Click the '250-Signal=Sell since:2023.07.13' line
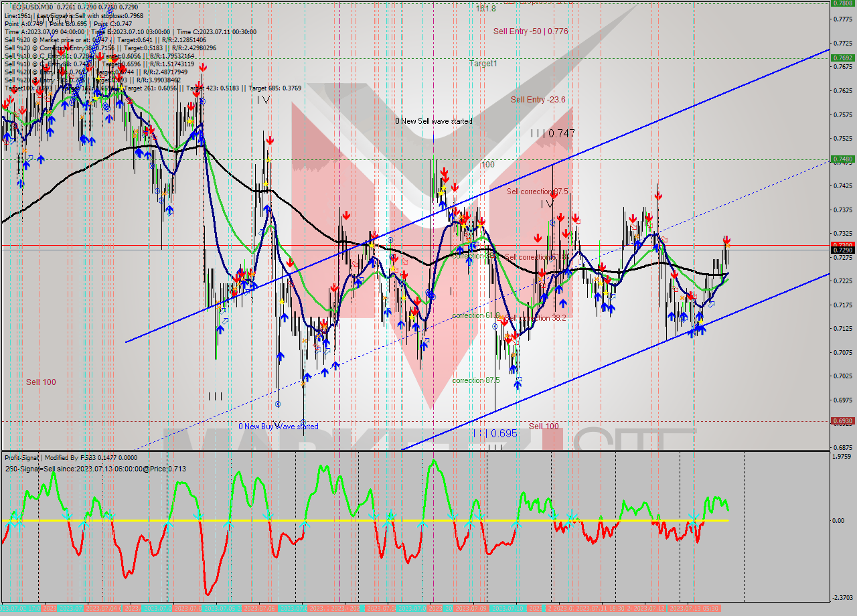The height and width of the screenshot is (616, 857). 95,469
